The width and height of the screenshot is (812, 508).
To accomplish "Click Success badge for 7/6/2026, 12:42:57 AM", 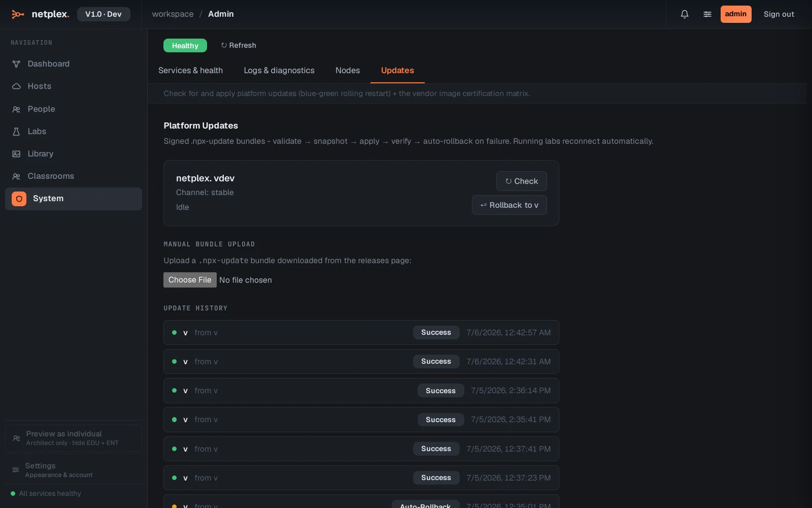I will 436,333.
